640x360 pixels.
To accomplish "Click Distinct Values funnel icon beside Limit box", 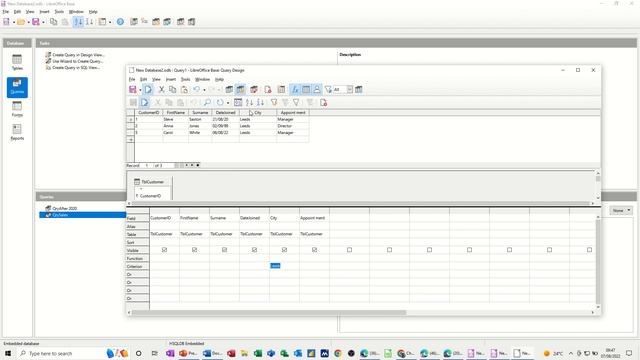I will click(x=328, y=89).
